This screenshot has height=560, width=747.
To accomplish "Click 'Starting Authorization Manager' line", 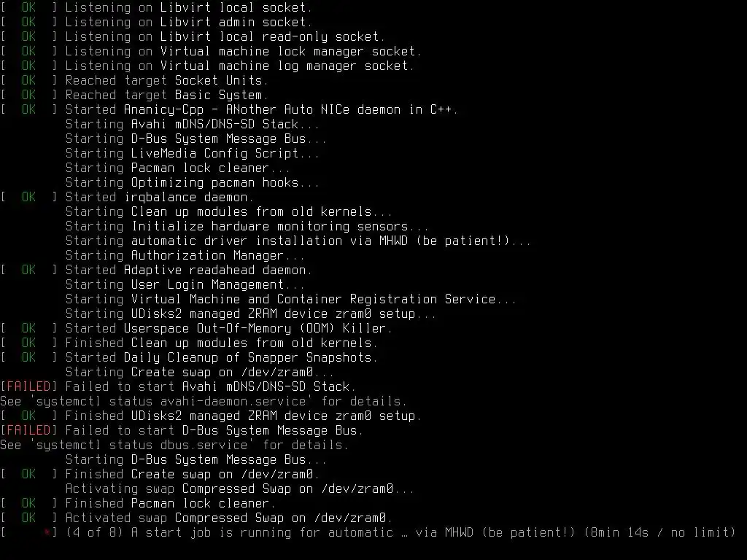I will (x=185, y=255).
